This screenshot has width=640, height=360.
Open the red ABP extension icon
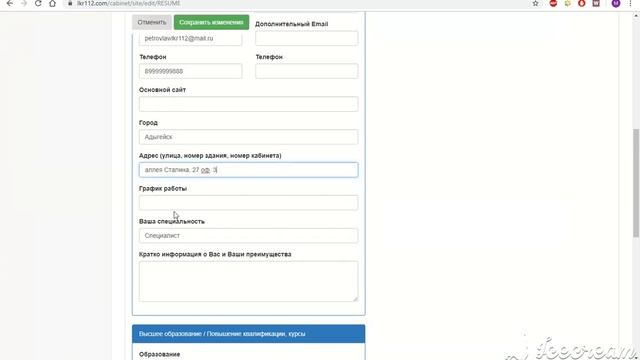pyautogui.click(x=553, y=3)
